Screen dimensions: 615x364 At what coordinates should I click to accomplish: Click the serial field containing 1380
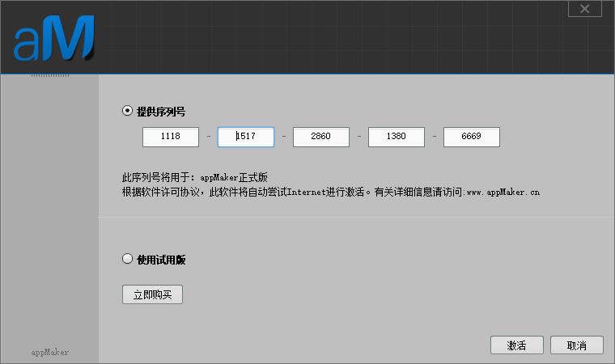pos(397,137)
